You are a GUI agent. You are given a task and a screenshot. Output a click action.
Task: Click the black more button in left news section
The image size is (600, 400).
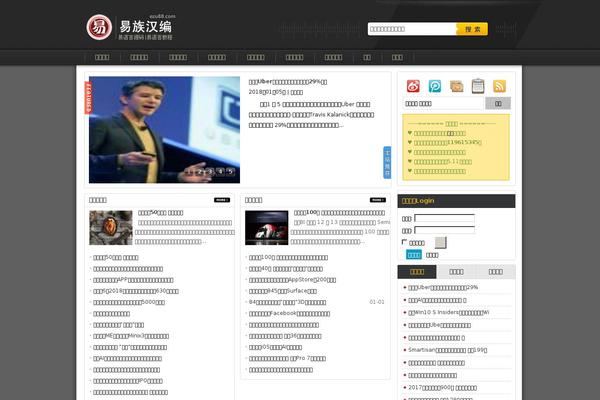(222, 200)
